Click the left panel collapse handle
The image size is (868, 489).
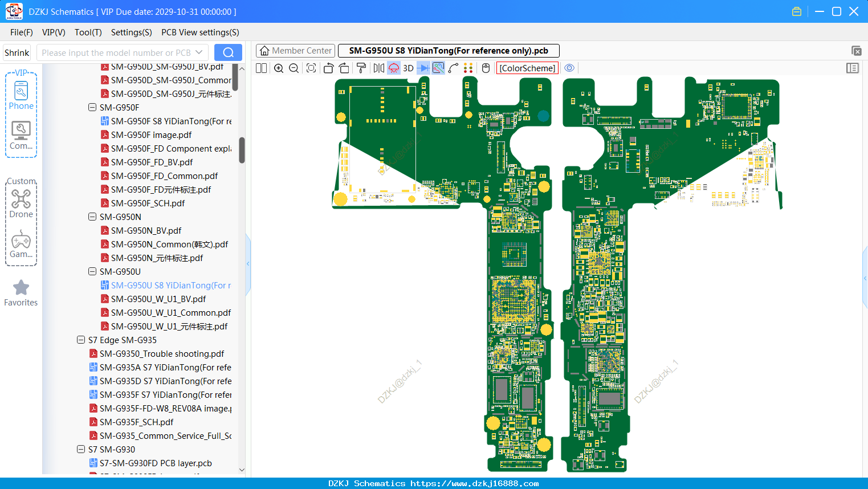pyautogui.click(x=248, y=264)
